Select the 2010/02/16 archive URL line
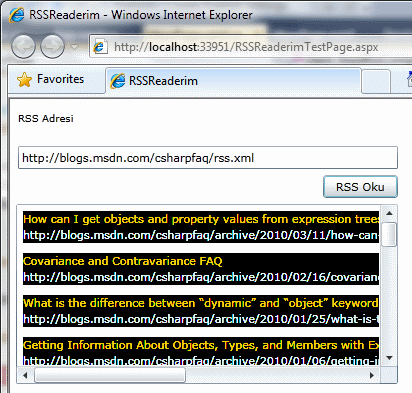This screenshot has height=393, width=412. [x=201, y=277]
